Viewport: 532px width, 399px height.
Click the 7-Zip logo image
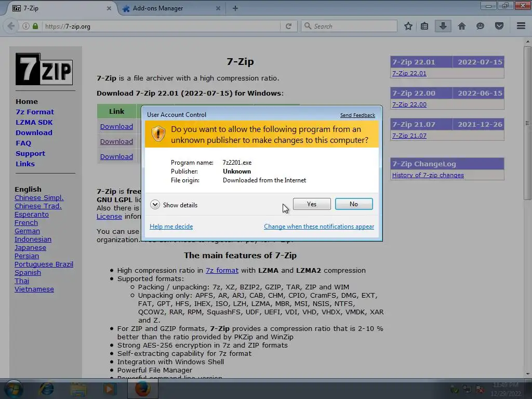point(44,69)
